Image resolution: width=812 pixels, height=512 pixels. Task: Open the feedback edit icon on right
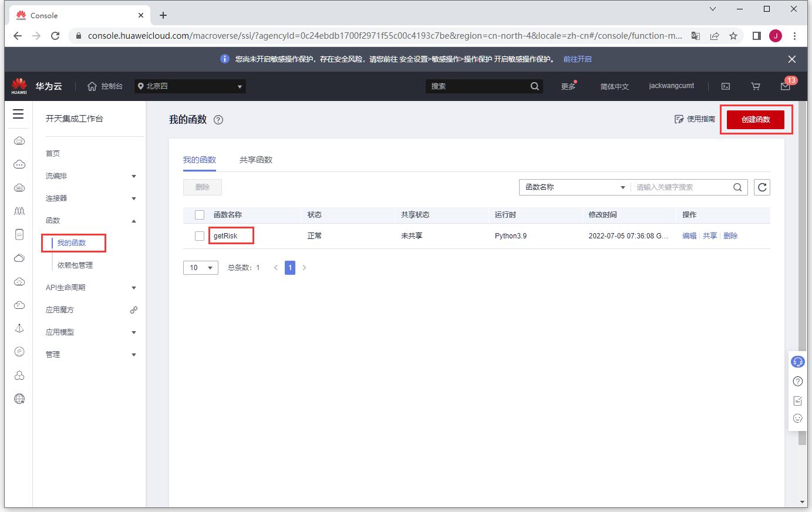(x=797, y=400)
